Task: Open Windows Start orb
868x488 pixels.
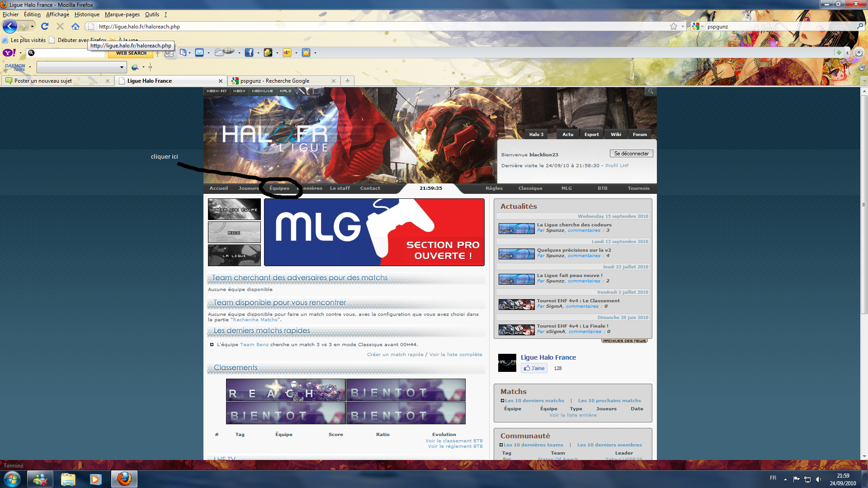Action: tap(12, 479)
